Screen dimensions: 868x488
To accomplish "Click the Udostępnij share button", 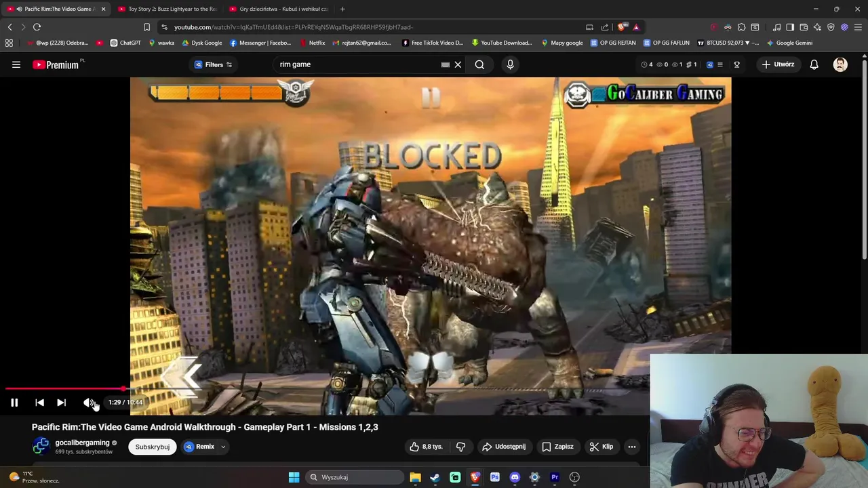I will click(504, 447).
